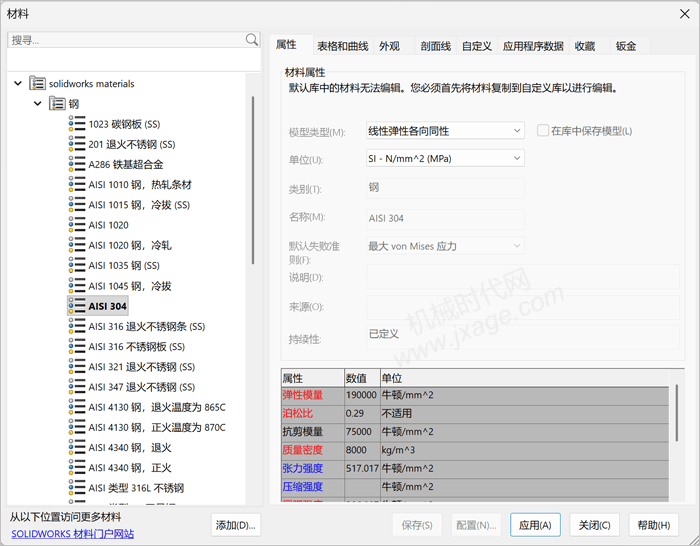Click the 说明(D) description field
Viewport: 700px width, 546px height.
point(523,277)
